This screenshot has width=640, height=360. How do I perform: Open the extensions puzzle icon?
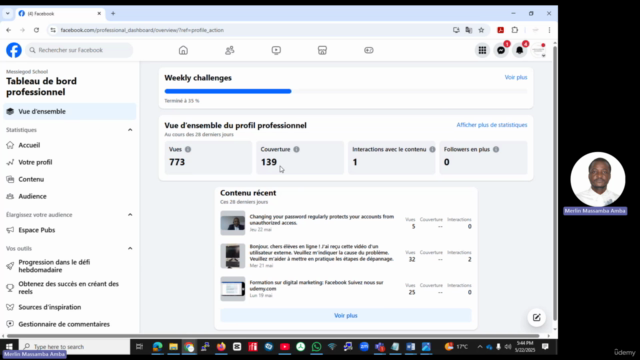pyautogui.click(x=515, y=30)
